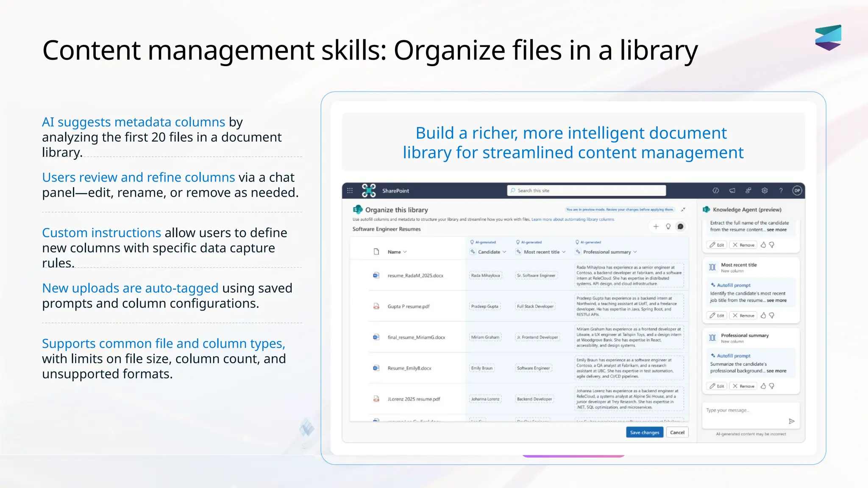This screenshot has height=488, width=868.
Task: Click the Search this site field
Action: coord(587,191)
